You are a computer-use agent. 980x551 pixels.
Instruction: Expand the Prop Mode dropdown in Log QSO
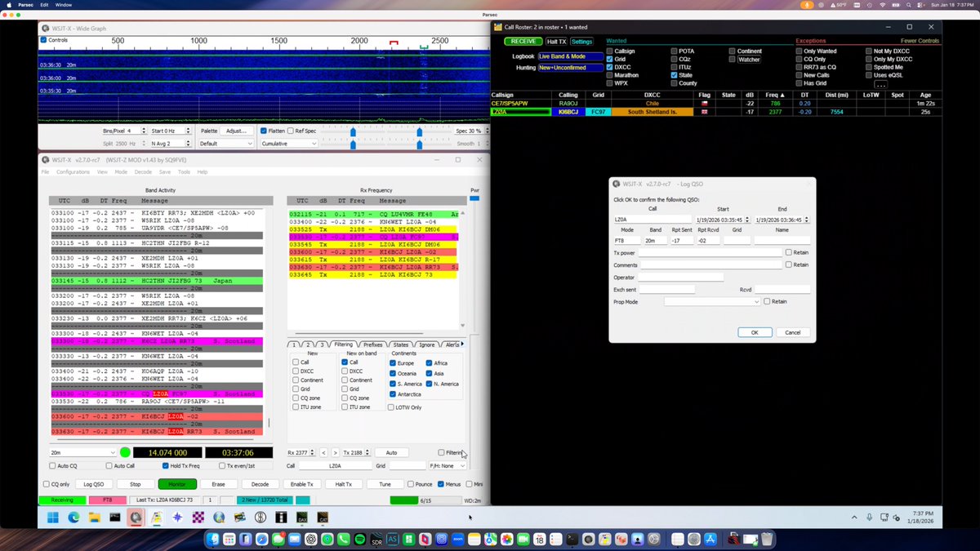coord(712,301)
